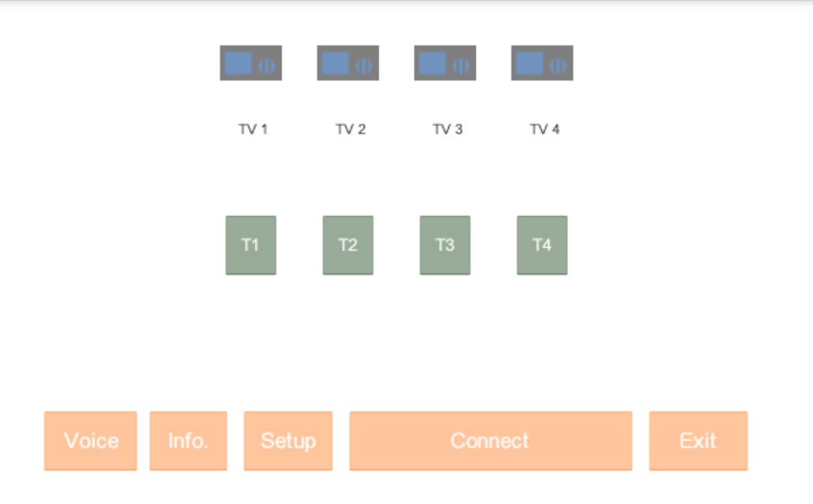The height and width of the screenshot is (504, 813).
Task: Click the TV 3 text label
Action: coord(447,129)
